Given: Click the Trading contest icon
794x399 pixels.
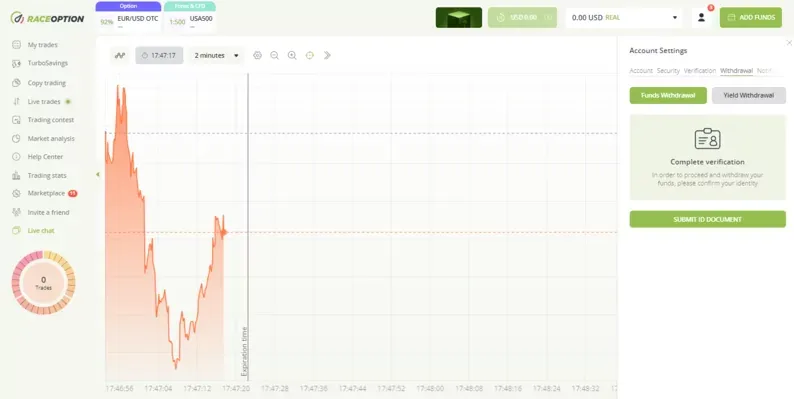Looking at the screenshot, I should pos(16,120).
